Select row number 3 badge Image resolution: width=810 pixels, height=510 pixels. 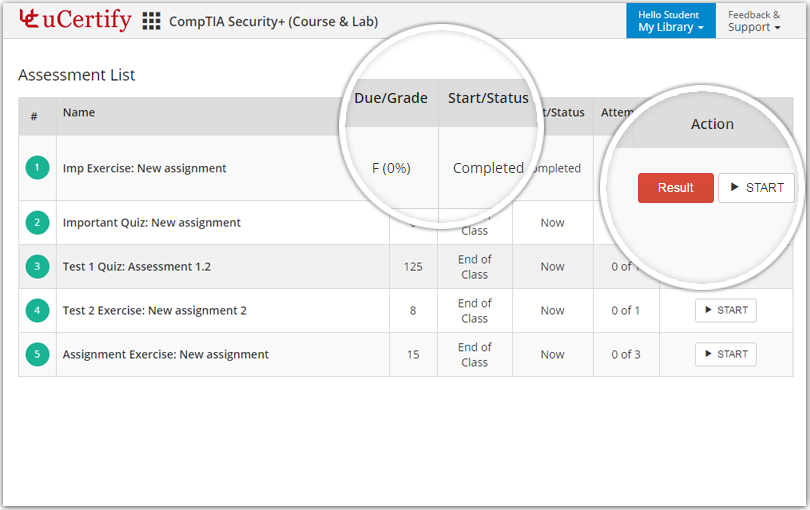[x=37, y=266]
